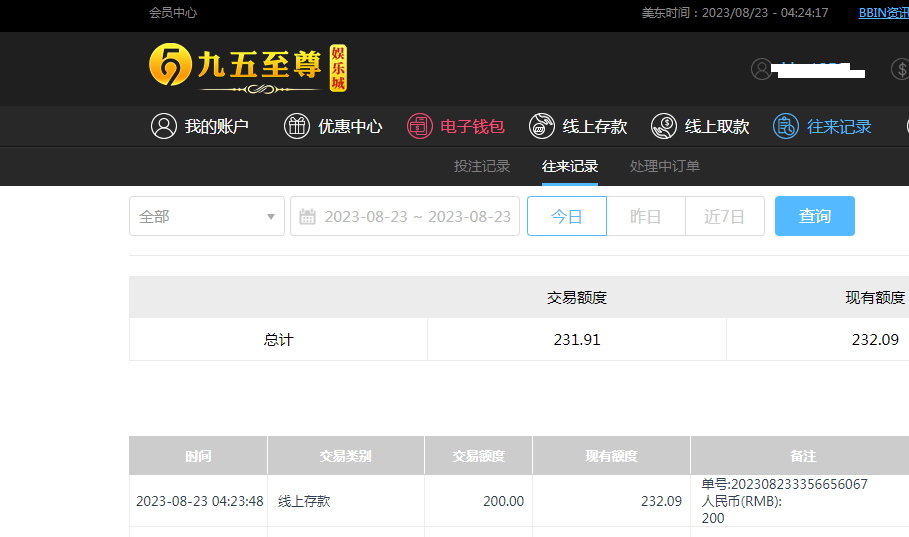Switch to 处理中订单 tab

(665, 166)
